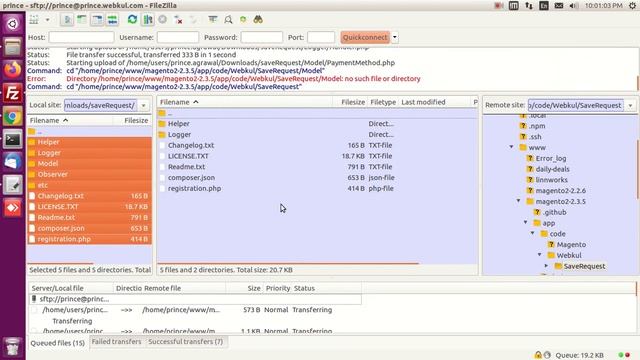Image resolution: width=640 pixels, height=360 pixels.
Task: Sort remote list by Filetype column
Action: click(x=383, y=102)
